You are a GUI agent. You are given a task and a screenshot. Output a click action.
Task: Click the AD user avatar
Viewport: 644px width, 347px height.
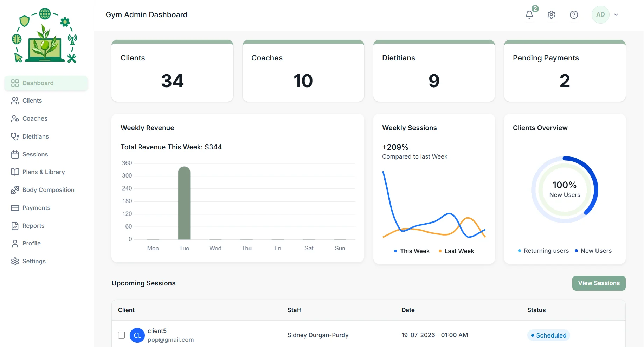(x=600, y=14)
